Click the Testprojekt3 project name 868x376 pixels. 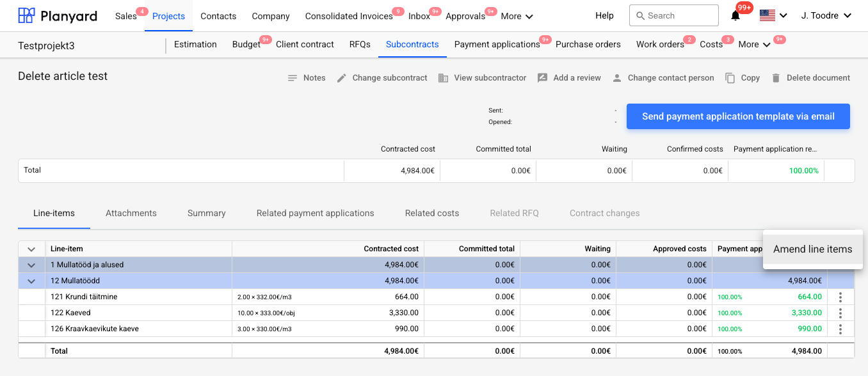click(46, 45)
